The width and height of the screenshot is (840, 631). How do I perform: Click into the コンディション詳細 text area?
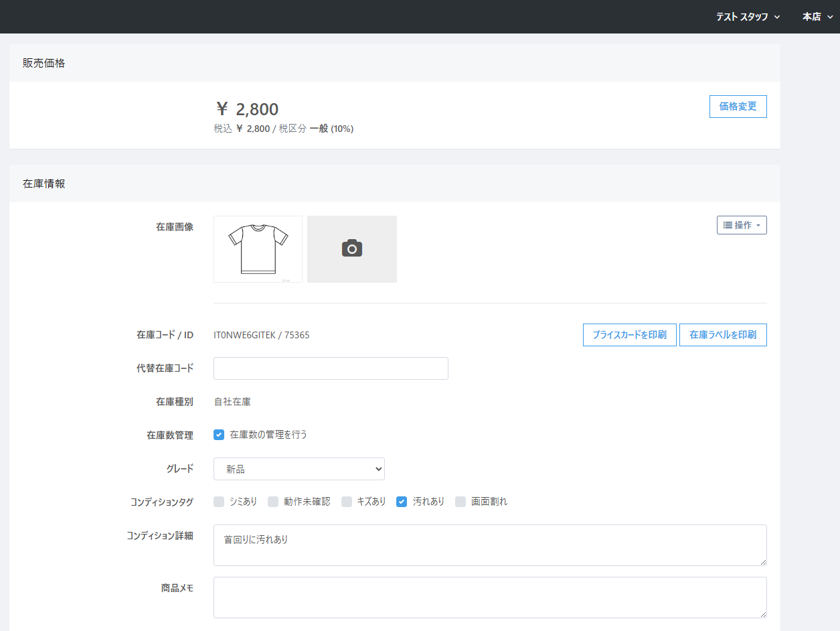[490, 545]
